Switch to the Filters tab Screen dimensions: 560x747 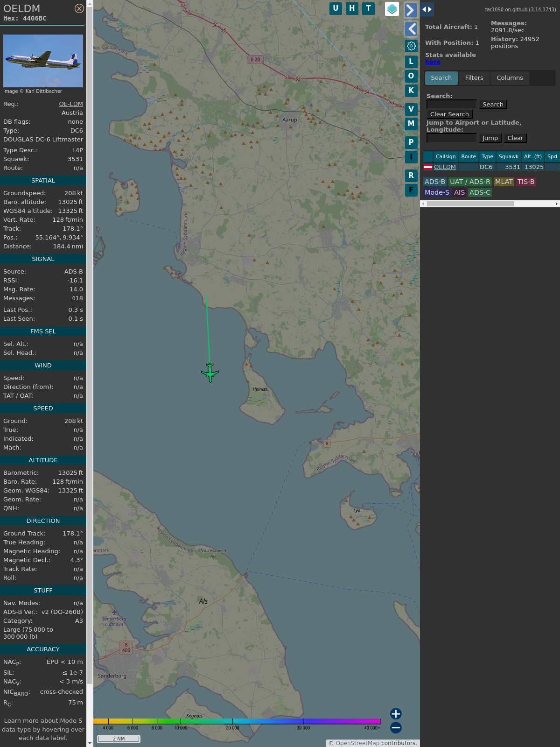474,78
